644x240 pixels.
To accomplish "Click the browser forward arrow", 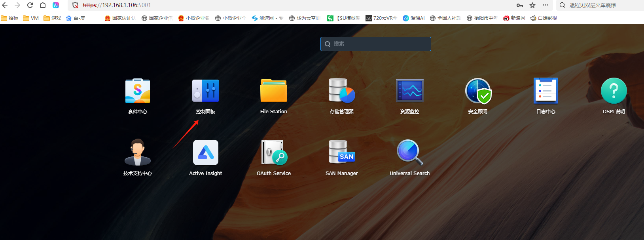I will tap(17, 5).
